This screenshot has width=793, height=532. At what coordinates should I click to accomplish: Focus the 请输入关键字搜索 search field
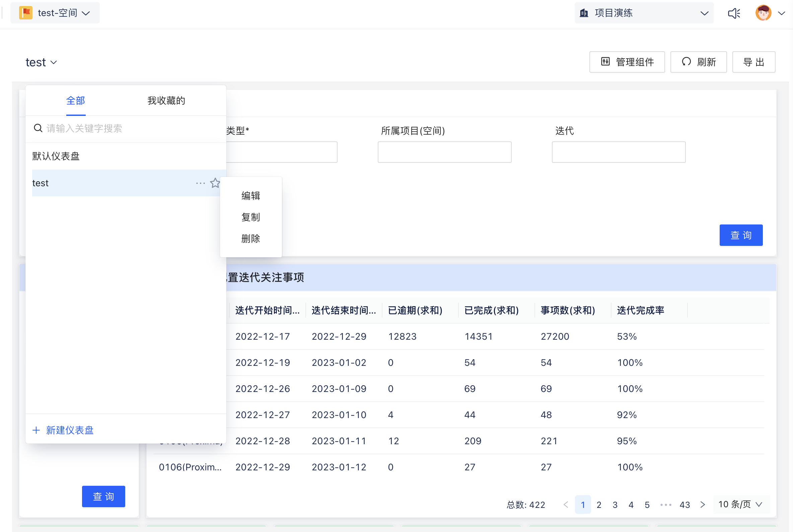click(129, 128)
